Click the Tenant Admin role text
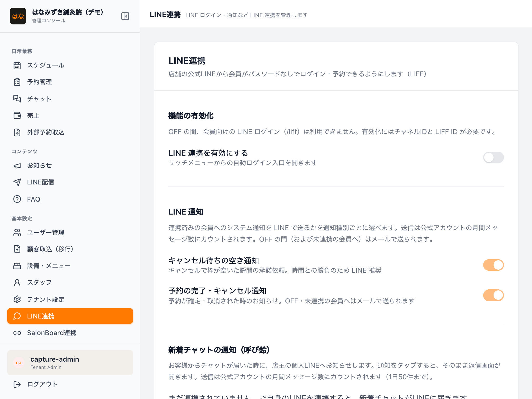532x399 pixels. tap(46, 367)
